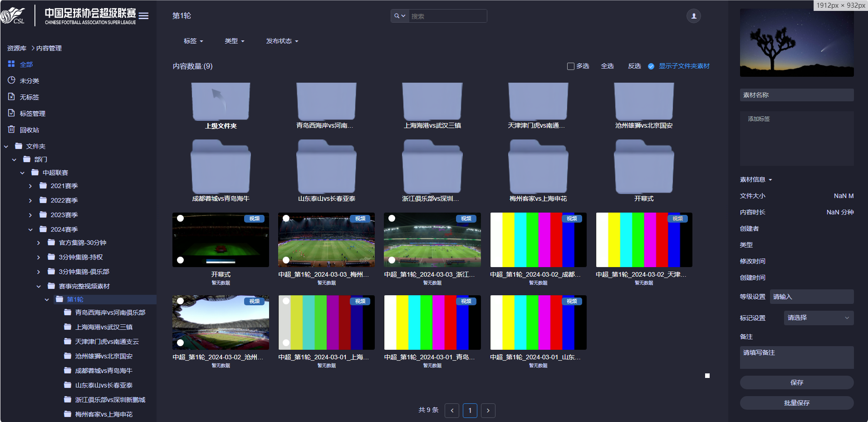
Task: Open folder 上海海港vs武汉三镇
Action: (x=432, y=101)
